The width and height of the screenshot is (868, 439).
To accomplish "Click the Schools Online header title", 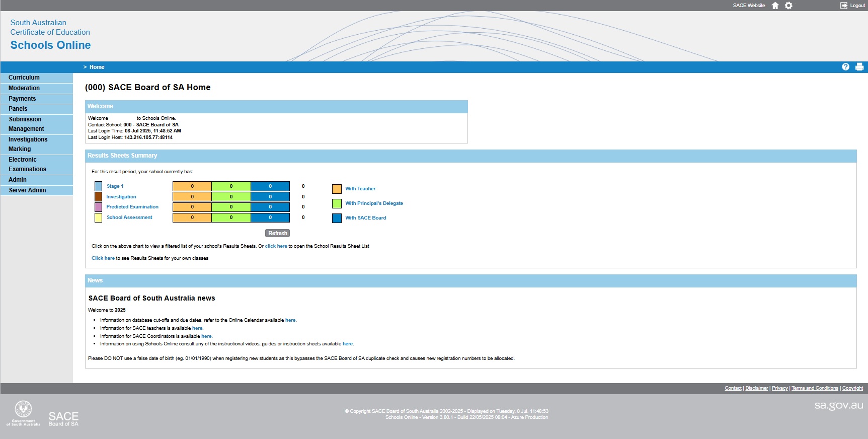I will pos(50,45).
